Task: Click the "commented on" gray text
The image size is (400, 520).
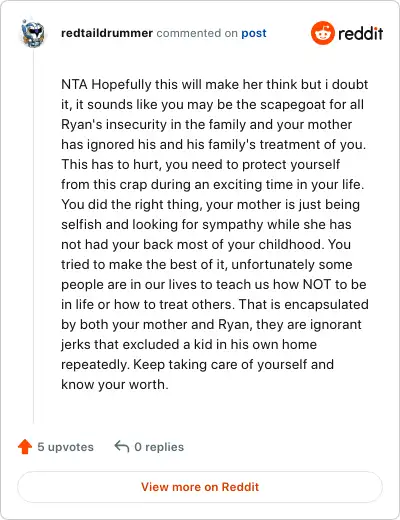Action: coord(197,33)
